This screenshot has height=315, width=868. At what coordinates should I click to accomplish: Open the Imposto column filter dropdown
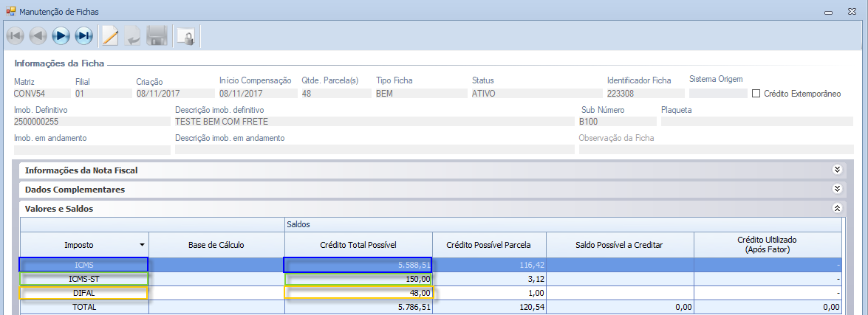point(141,244)
